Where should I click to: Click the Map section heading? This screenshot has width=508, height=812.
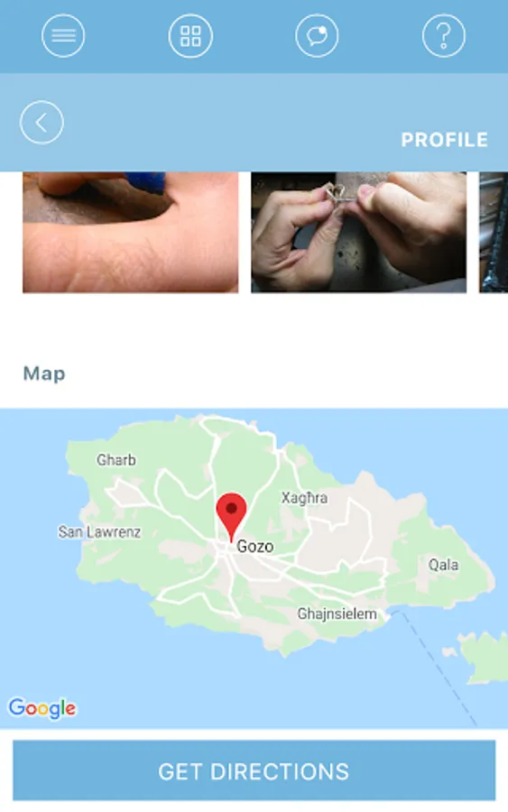[44, 374]
